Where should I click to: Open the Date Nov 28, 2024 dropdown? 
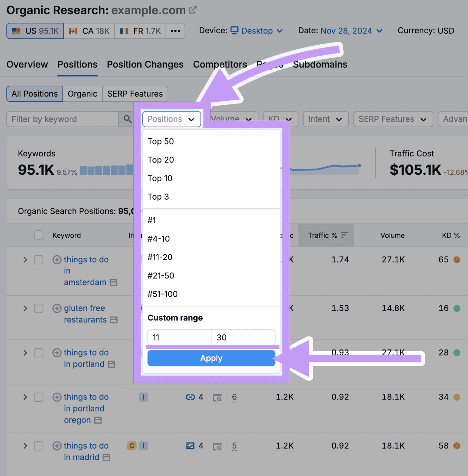tap(351, 31)
